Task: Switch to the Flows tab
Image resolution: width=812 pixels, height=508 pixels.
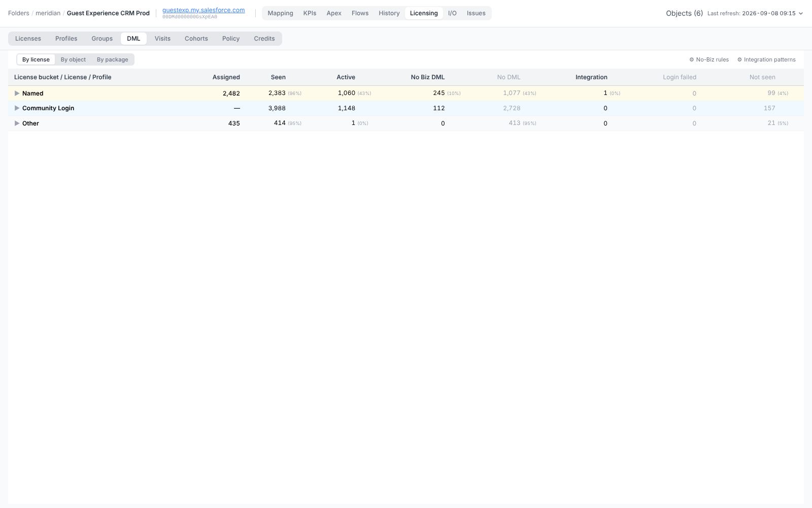Action: tap(360, 13)
